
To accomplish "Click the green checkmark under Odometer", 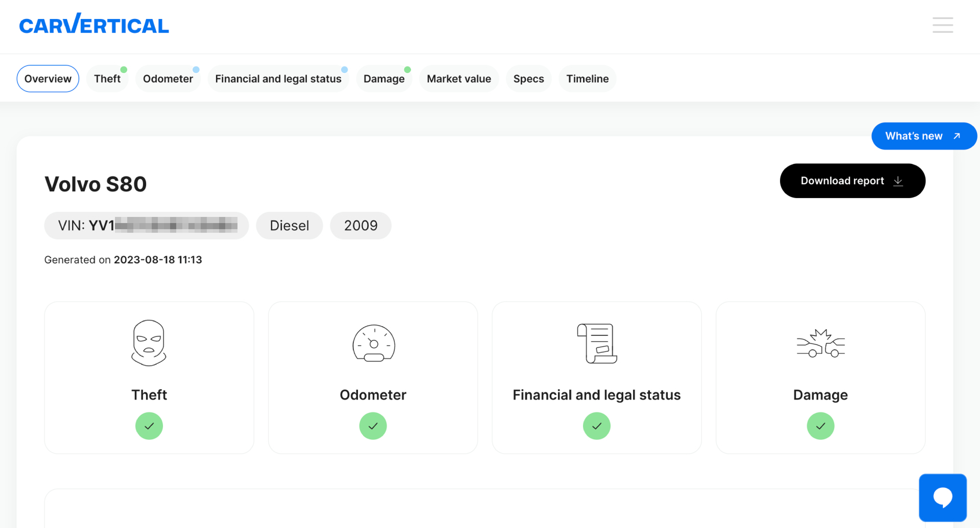I will click(373, 426).
